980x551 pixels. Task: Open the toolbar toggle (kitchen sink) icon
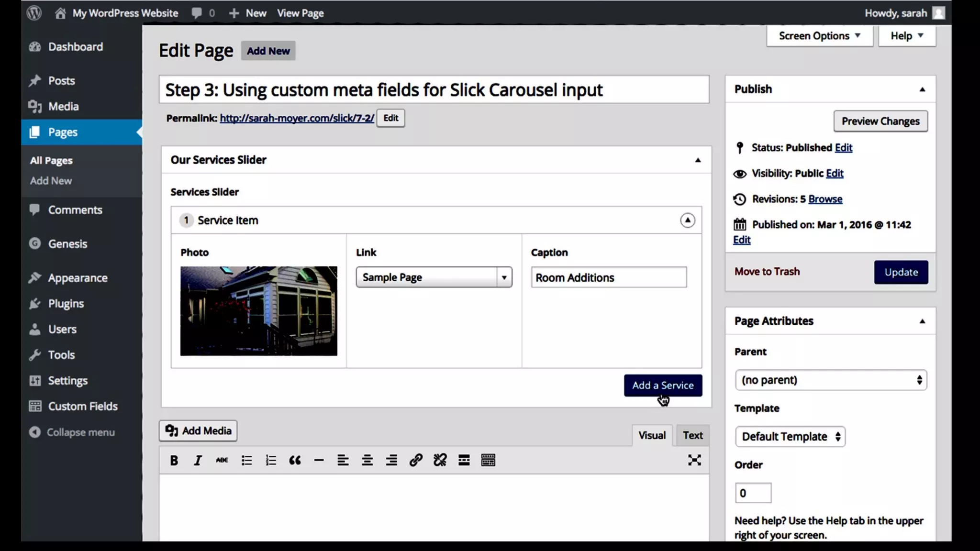click(x=488, y=460)
